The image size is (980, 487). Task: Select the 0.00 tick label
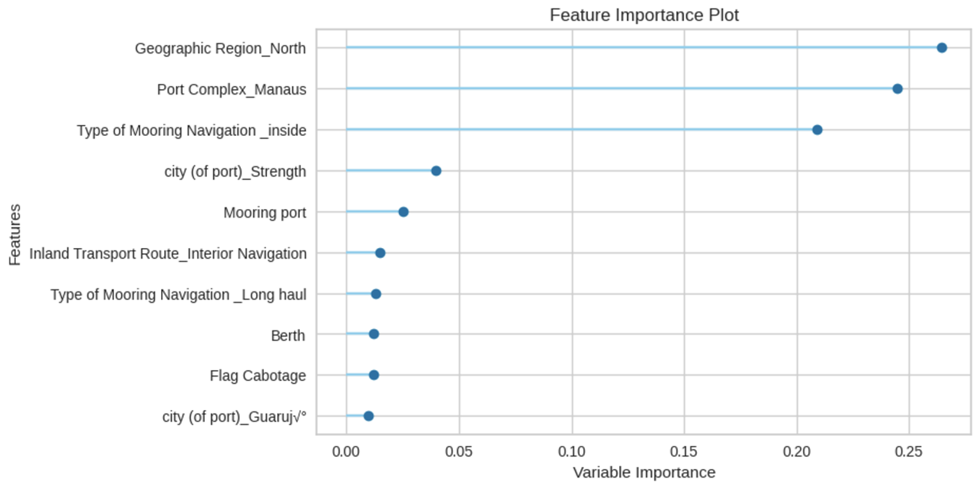pos(346,451)
